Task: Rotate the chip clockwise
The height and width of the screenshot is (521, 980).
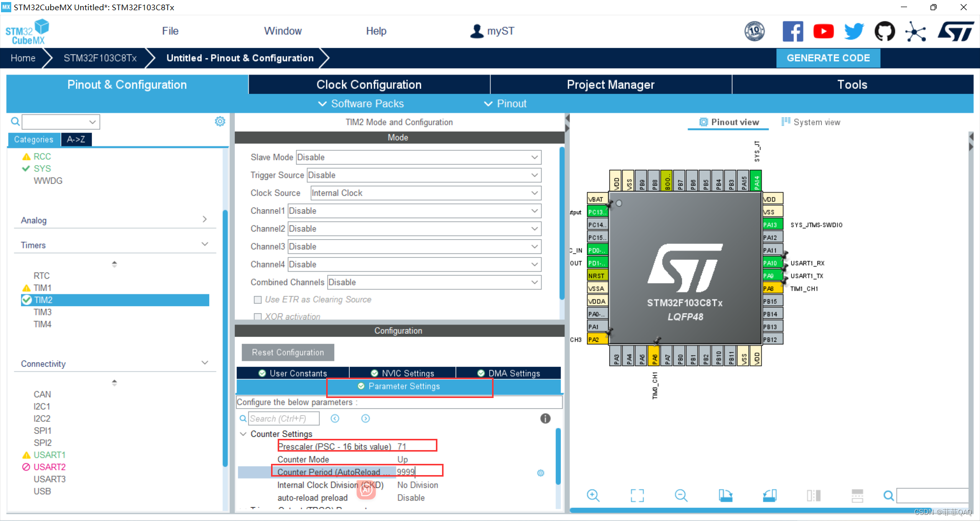Action: pyautogui.click(x=725, y=495)
